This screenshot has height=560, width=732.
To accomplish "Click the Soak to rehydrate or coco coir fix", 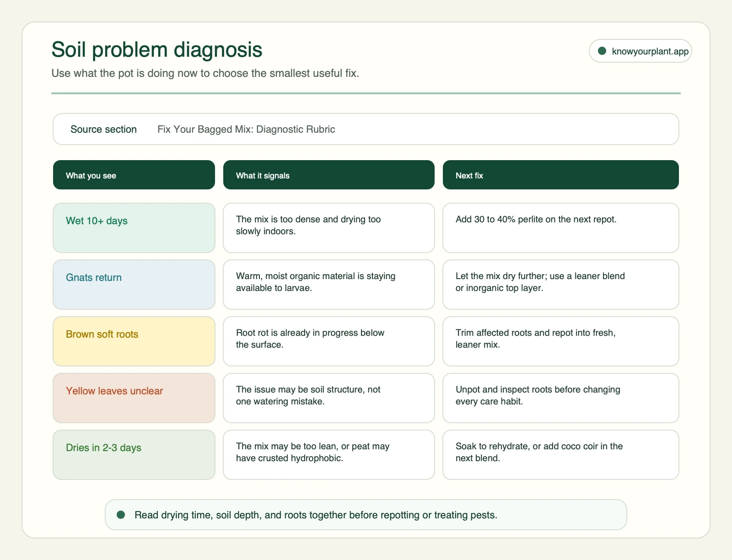I will click(561, 455).
